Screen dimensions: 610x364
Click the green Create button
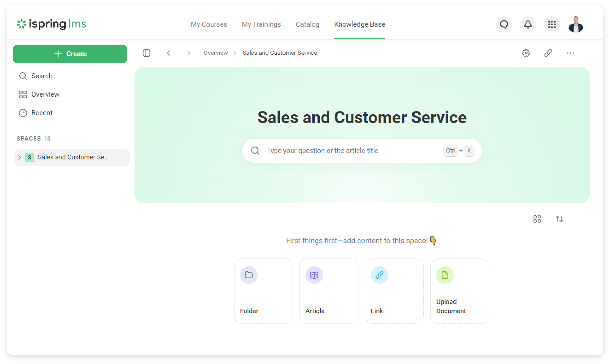click(70, 54)
